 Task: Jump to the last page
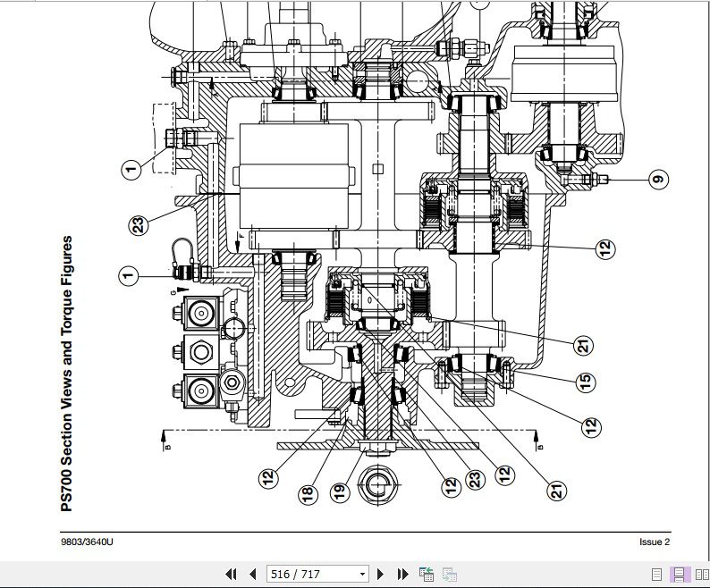(x=402, y=574)
